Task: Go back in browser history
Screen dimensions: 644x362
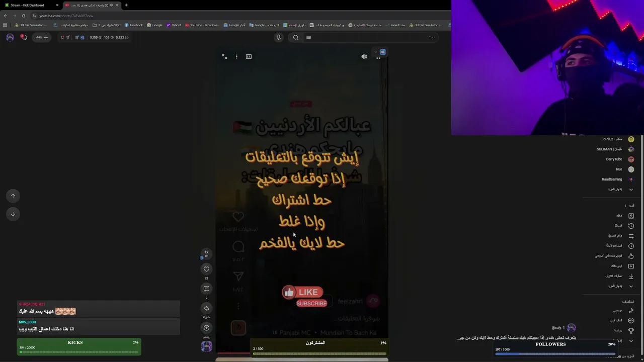Action: pyautogui.click(x=6, y=16)
